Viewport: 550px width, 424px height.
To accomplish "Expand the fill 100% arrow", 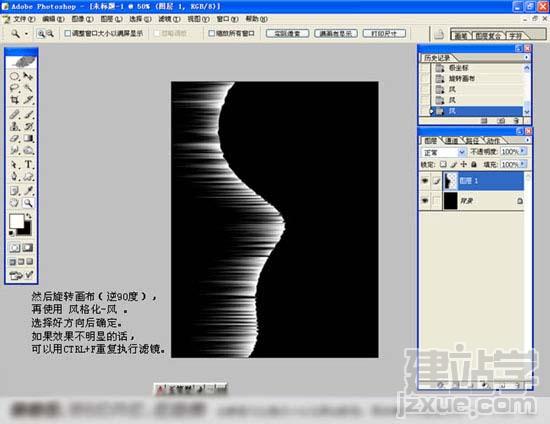I will [x=523, y=164].
